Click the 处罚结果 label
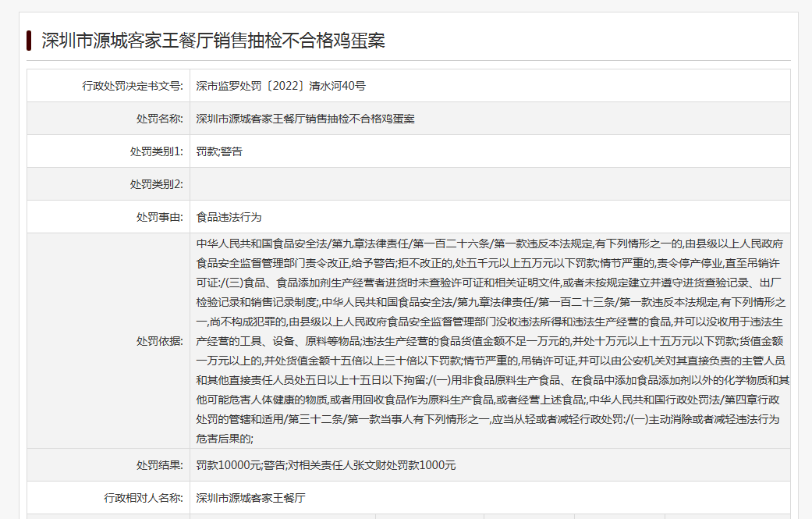The height and width of the screenshot is (519, 812). click(x=158, y=465)
